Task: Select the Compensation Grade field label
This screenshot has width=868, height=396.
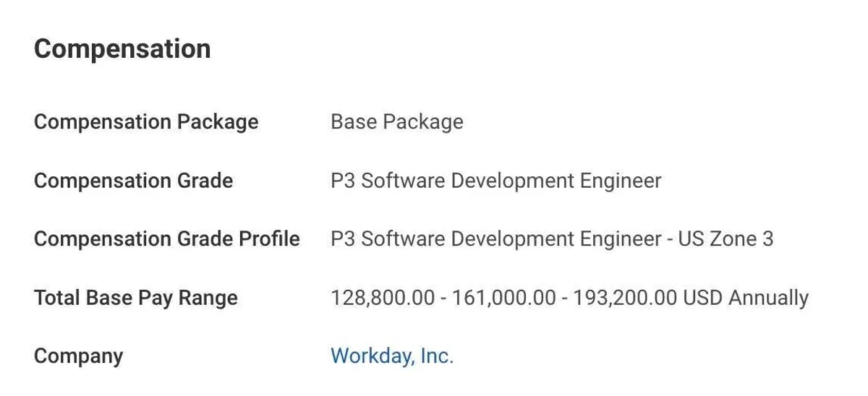Action: [133, 181]
